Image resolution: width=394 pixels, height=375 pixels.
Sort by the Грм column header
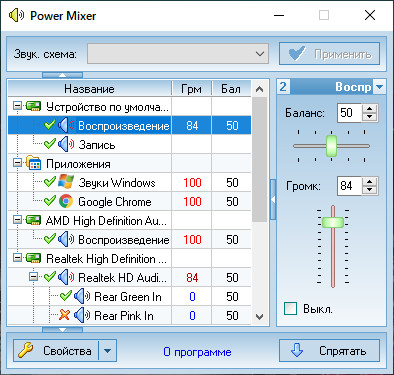tap(191, 89)
